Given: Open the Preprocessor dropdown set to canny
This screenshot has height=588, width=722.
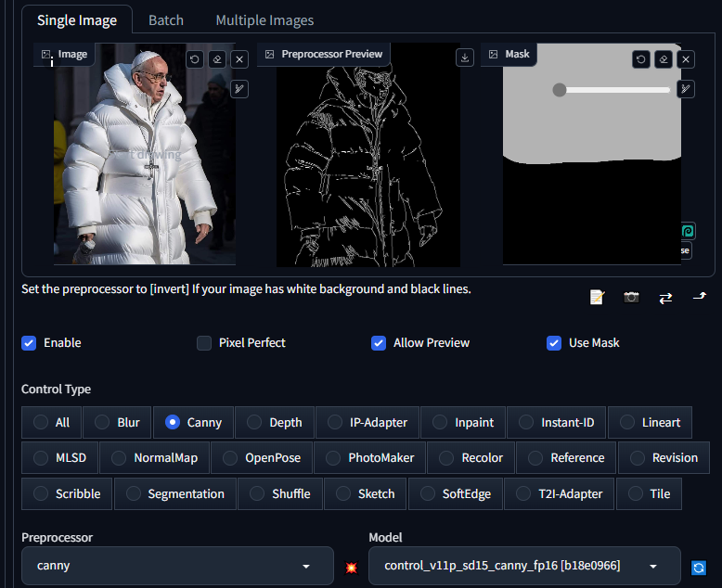Looking at the screenshot, I should coord(176,566).
